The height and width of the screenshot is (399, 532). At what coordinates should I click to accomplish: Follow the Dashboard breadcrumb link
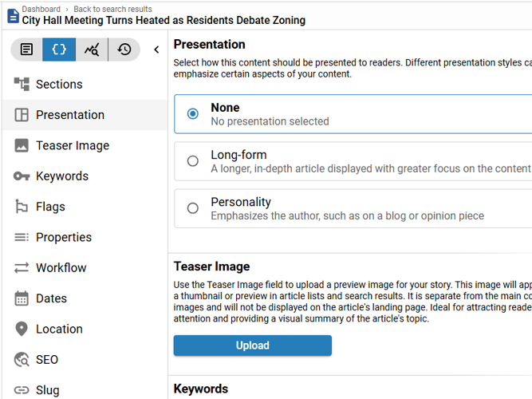(41, 9)
